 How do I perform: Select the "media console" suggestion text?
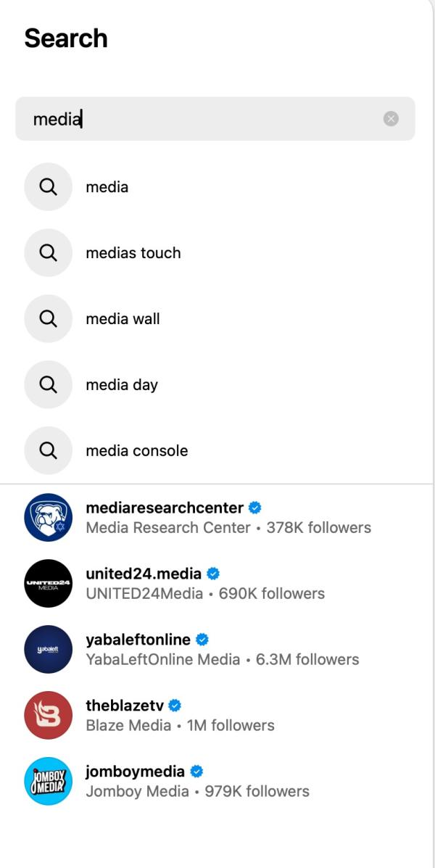pyautogui.click(x=137, y=451)
